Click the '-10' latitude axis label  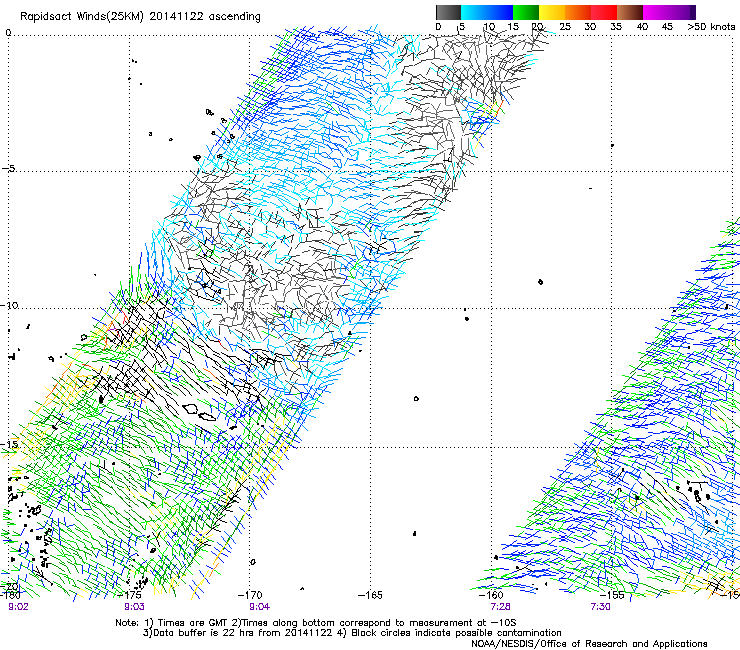9,305
